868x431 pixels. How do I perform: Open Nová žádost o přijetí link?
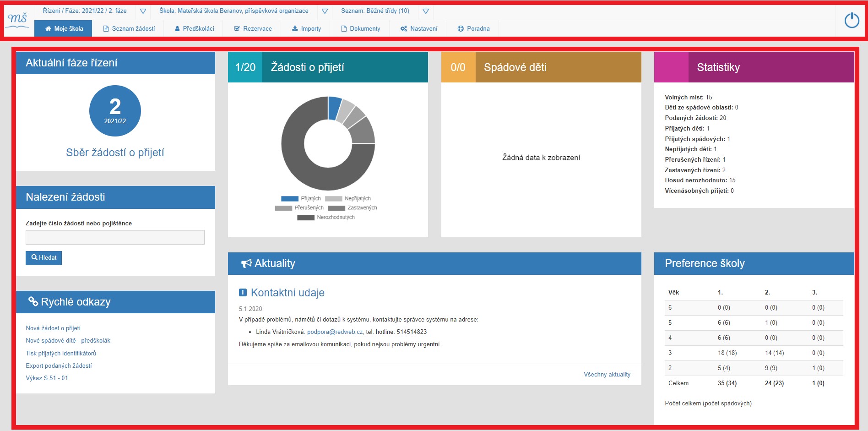click(x=53, y=328)
